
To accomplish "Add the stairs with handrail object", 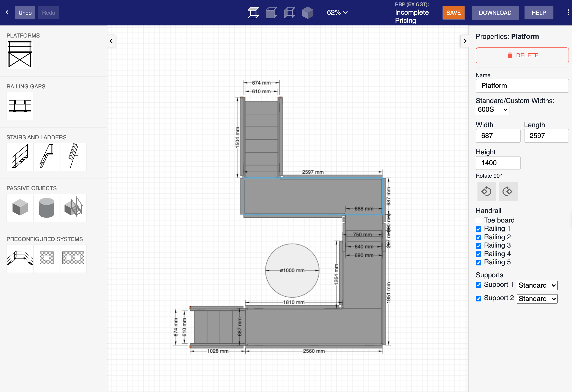I will click(x=20, y=156).
